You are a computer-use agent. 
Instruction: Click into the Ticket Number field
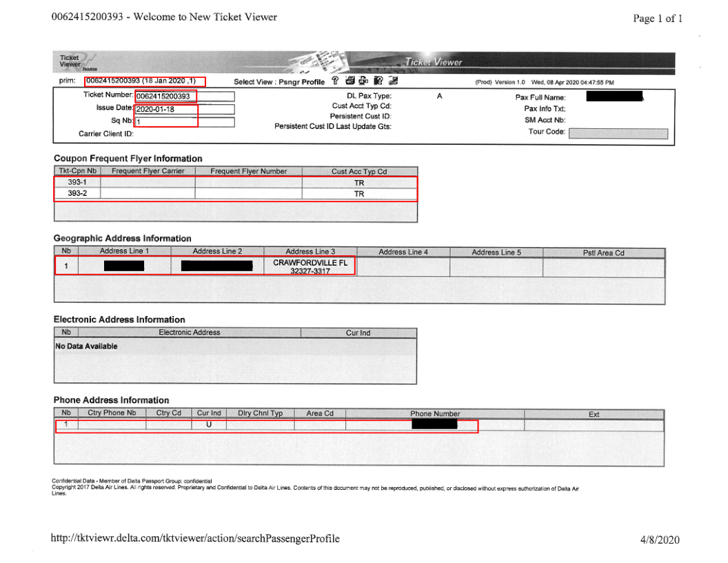[185, 96]
